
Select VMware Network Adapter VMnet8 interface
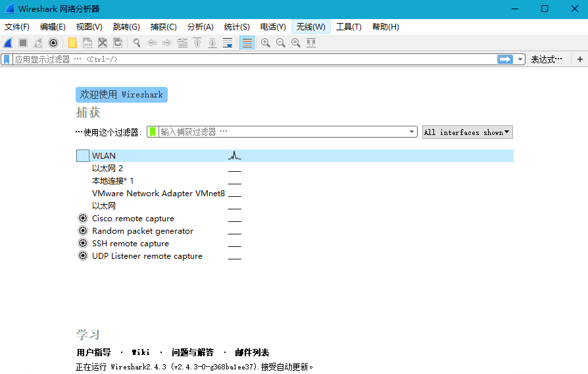159,194
